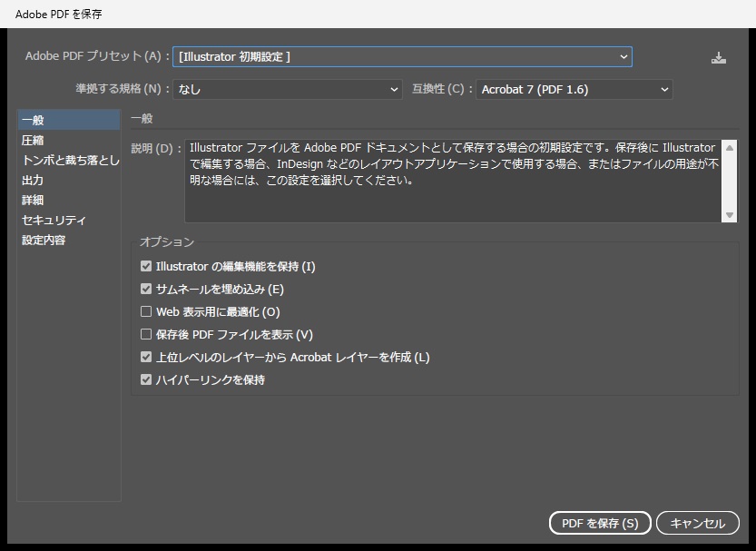Toggle Illustrator の編集機能を保持 checkbox
The height and width of the screenshot is (551, 756).
click(145, 266)
